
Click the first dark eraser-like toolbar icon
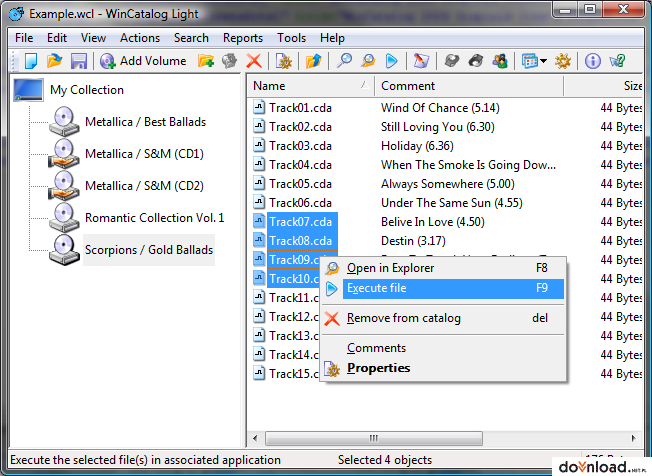(452, 61)
